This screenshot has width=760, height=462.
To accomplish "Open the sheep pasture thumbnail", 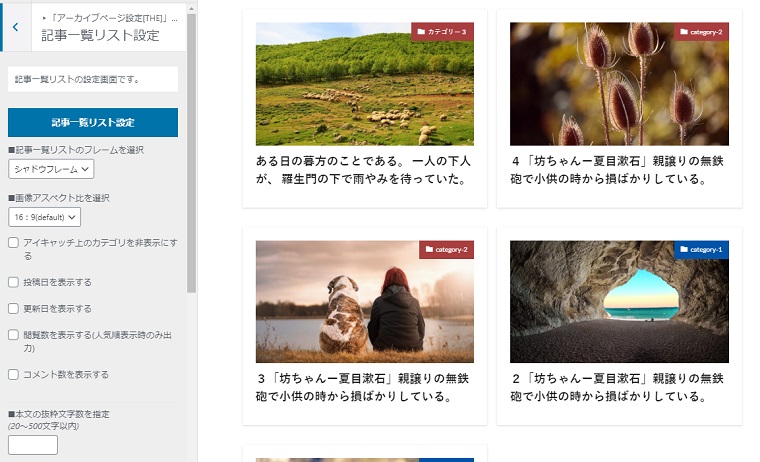I will [364, 84].
